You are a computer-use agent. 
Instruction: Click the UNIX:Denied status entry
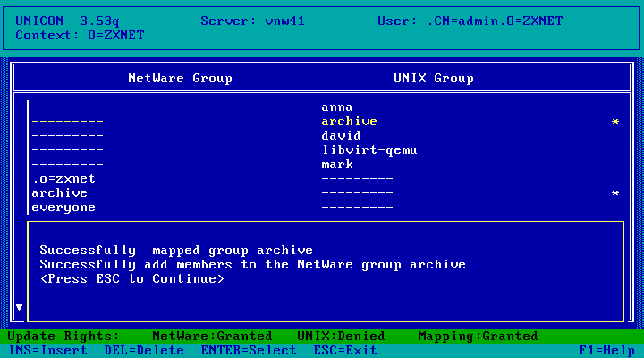coord(341,337)
